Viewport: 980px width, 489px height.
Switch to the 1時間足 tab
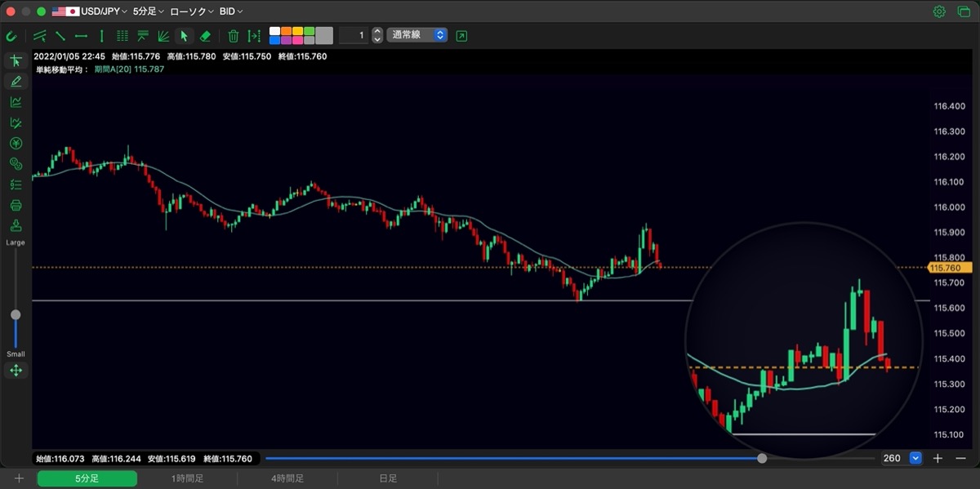coord(187,479)
